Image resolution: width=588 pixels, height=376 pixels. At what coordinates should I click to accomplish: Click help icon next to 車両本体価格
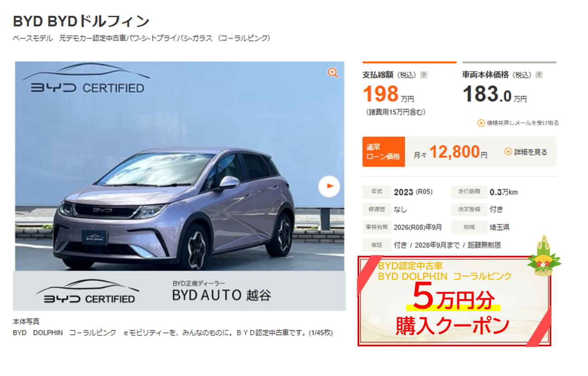(539, 75)
